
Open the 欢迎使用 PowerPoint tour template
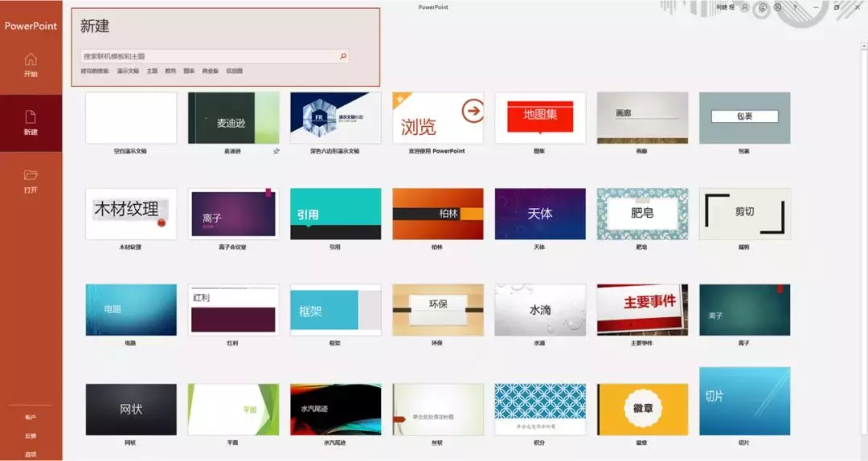pos(438,118)
